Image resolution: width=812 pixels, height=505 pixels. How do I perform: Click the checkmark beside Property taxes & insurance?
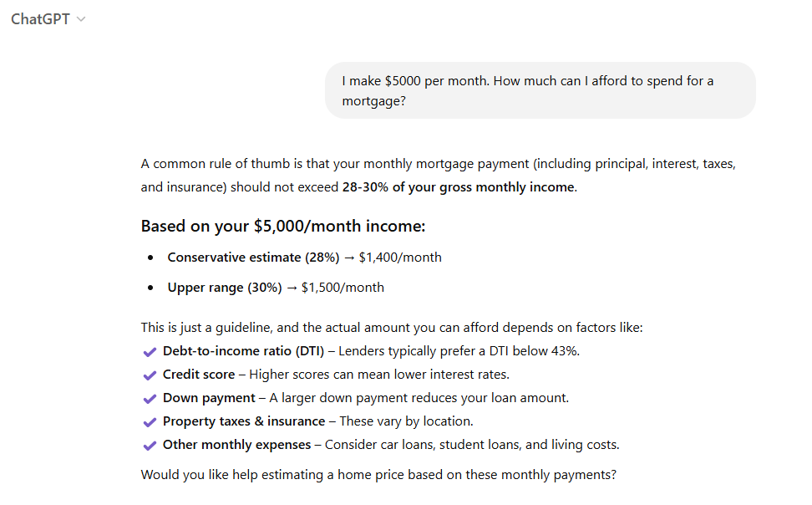(150, 422)
